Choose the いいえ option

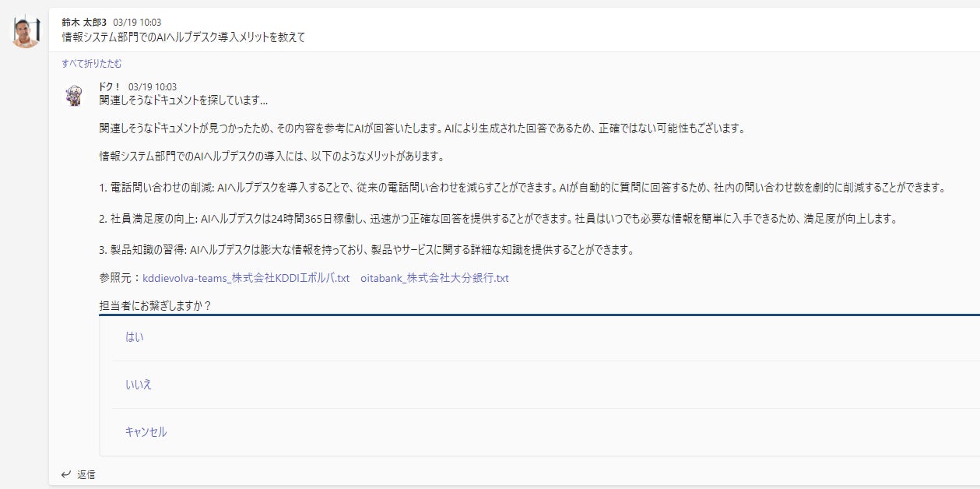click(x=138, y=385)
